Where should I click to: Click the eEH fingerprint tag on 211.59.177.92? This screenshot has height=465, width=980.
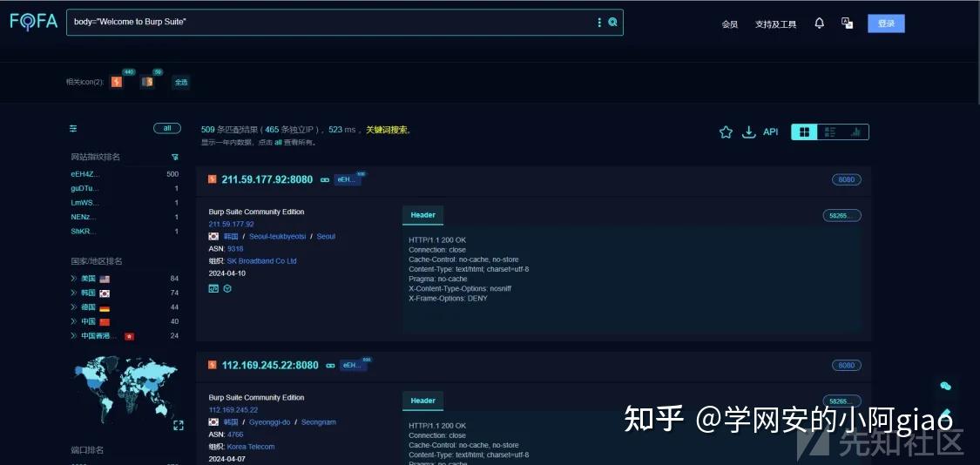[346, 180]
